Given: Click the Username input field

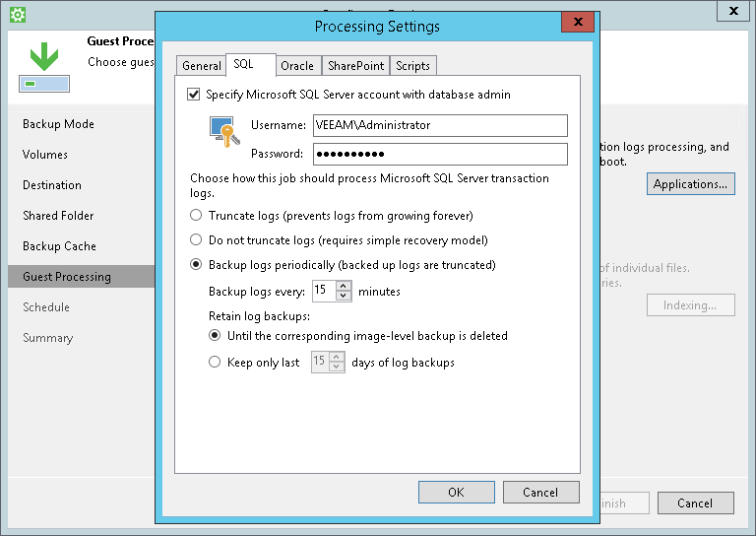Looking at the screenshot, I should [440, 125].
